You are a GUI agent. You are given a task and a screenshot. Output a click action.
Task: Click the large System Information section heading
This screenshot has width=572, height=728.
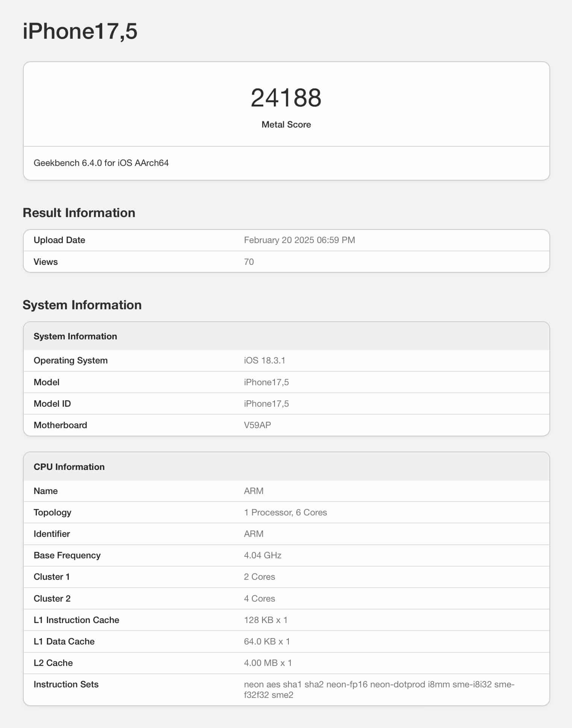[x=82, y=305]
